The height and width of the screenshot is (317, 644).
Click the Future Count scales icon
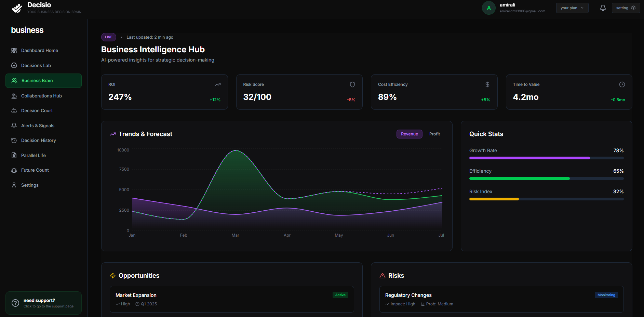coord(14,170)
